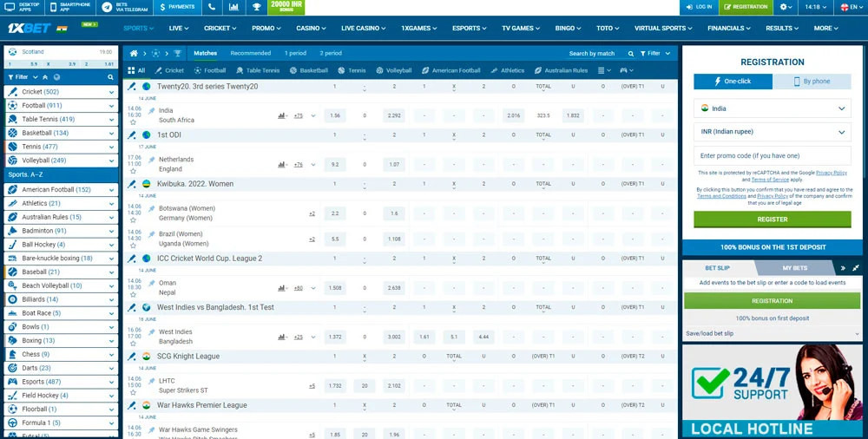The width and height of the screenshot is (868, 439).
Task: Filter matches by Basketball
Action: coord(308,70)
